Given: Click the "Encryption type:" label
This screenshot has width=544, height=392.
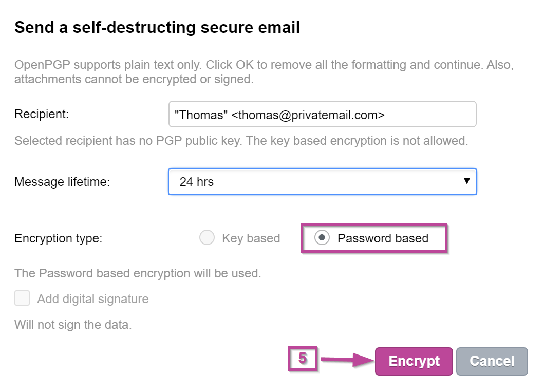Looking at the screenshot, I should click(x=59, y=238).
